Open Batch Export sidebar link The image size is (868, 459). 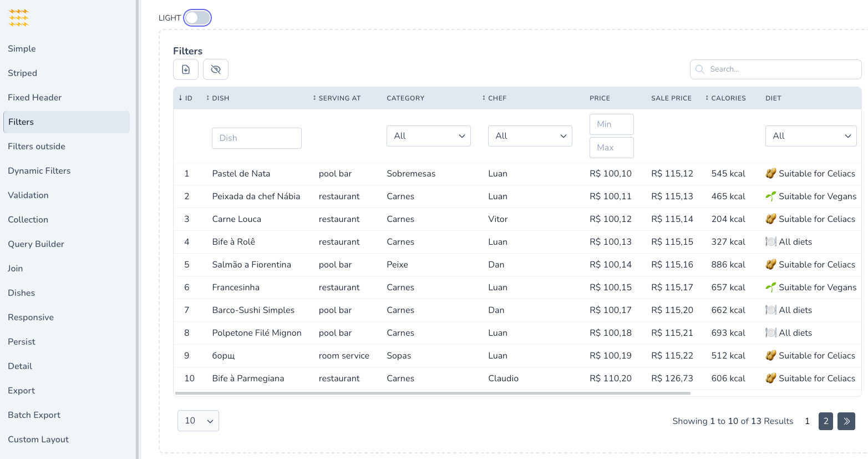point(34,415)
